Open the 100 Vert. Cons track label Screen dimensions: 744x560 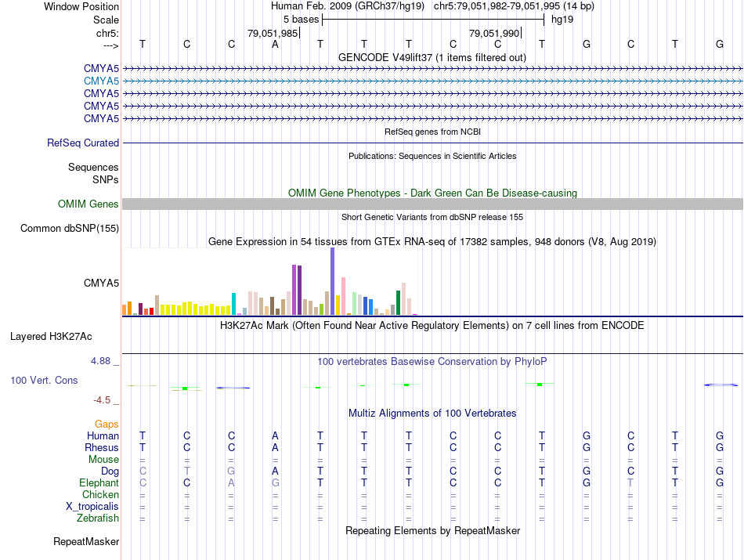[x=44, y=380]
